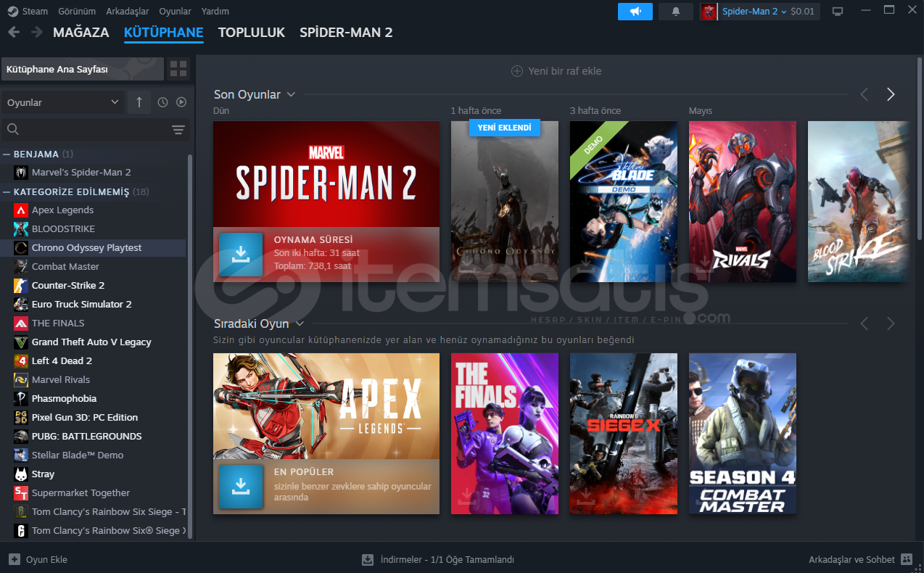The width and height of the screenshot is (924, 573).
Task: Open advanced library filter options
Action: point(178,129)
